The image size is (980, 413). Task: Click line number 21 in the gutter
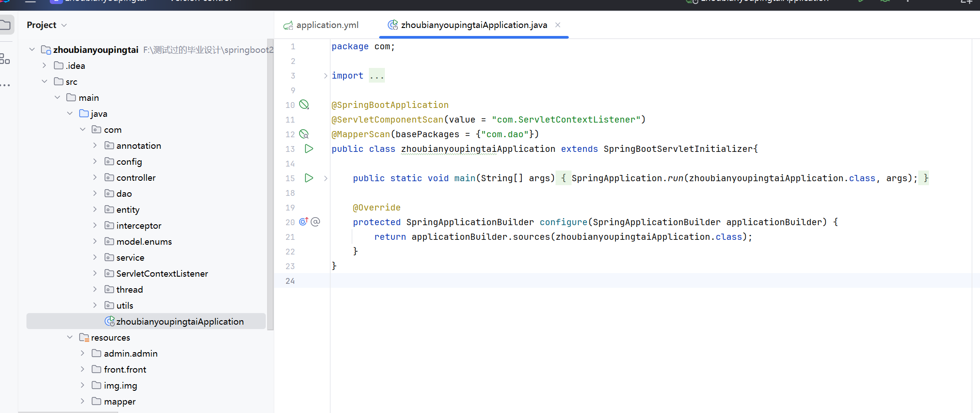tap(290, 237)
